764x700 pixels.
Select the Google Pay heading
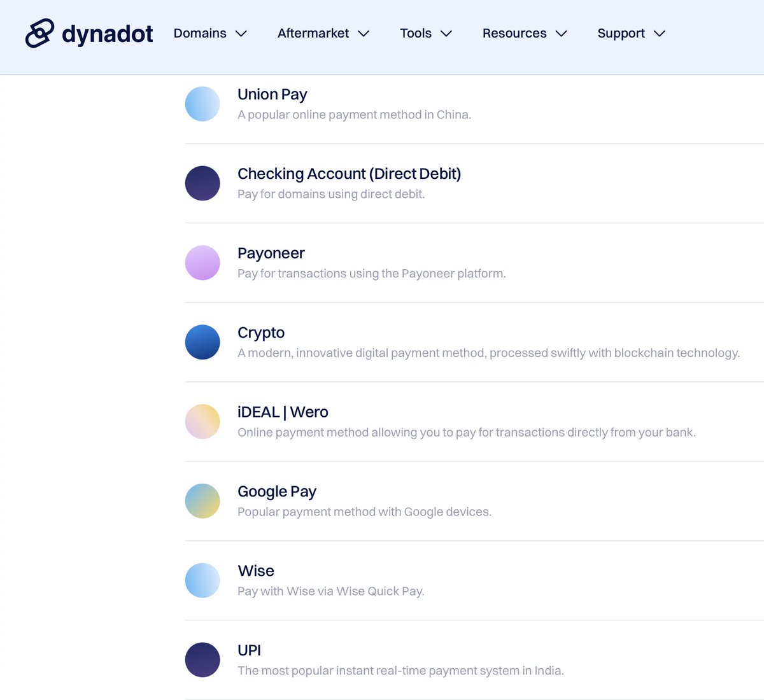pyautogui.click(x=277, y=492)
